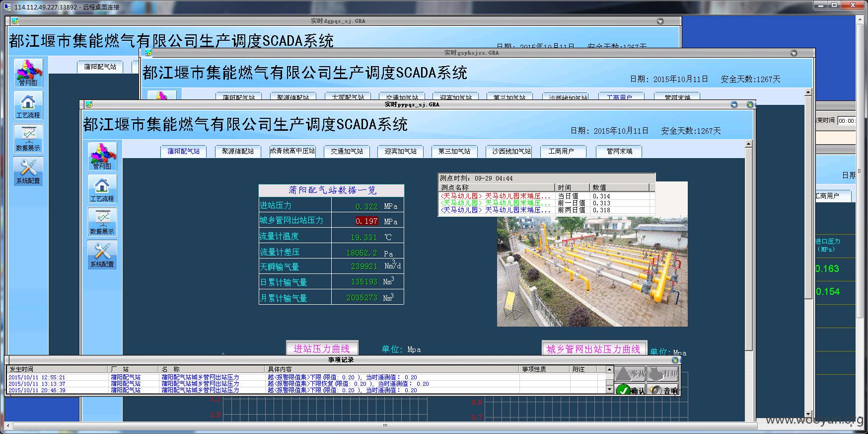Click the gas station pipeline photo
868x434 pixels.
[x=592, y=271]
